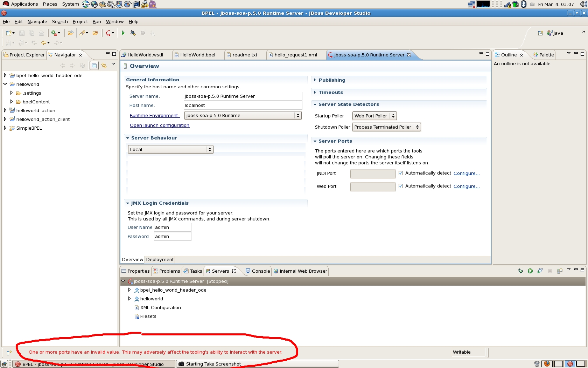Expand the Publishing section
Image resolution: width=588 pixels, height=368 pixels.
pos(315,80)
